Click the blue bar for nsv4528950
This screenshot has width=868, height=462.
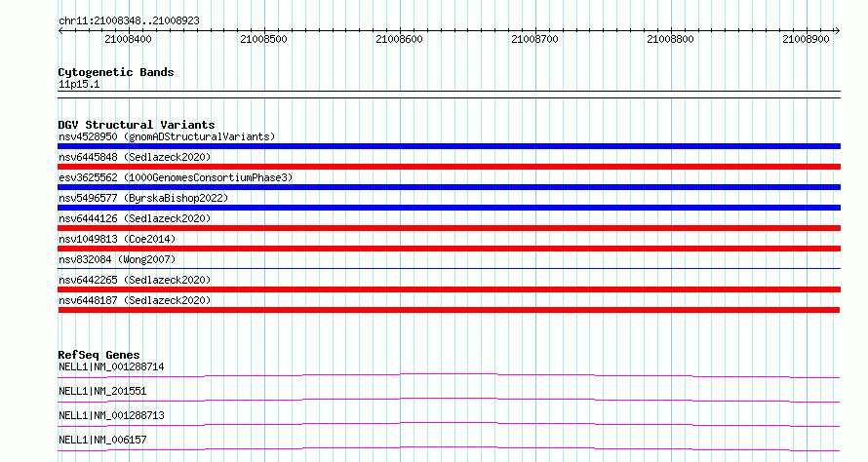(x=449, y=146)
